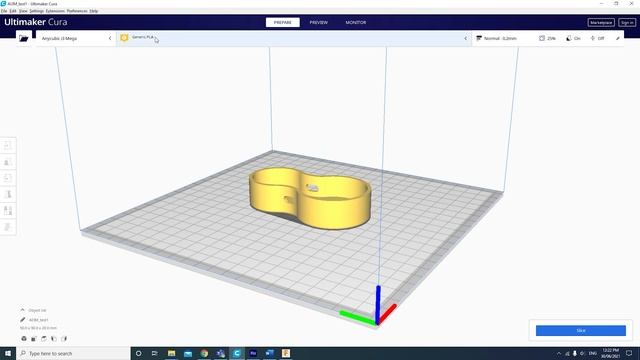Switch to right side view camera icon
Screen dimensions: 640x360
click(x=64, y=338)
